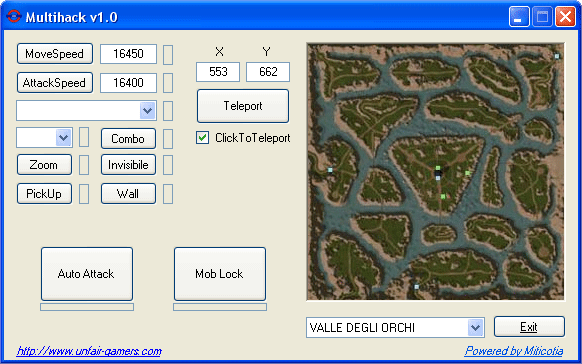Screen dimensions: 582x364
Task: Click the progress bar under Auto Attack
Action: coord(87,307)
